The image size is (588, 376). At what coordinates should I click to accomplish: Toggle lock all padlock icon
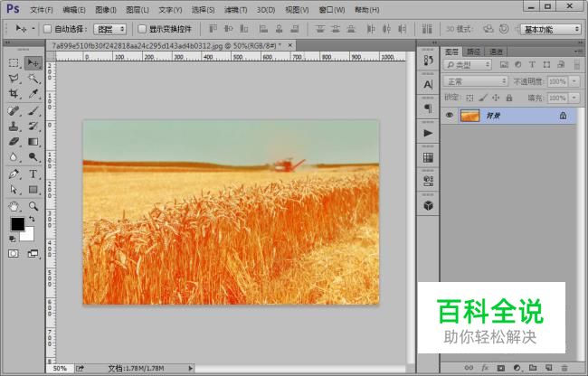tap(509, 99)
